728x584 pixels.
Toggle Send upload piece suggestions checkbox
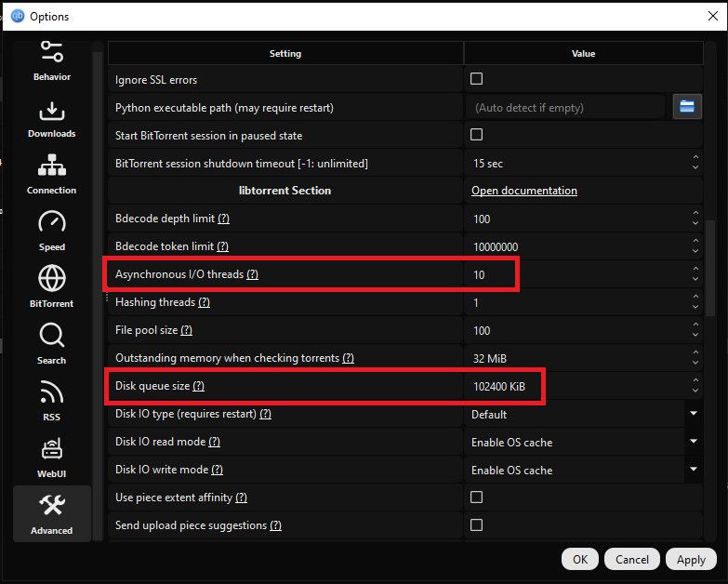coord(476,525)
